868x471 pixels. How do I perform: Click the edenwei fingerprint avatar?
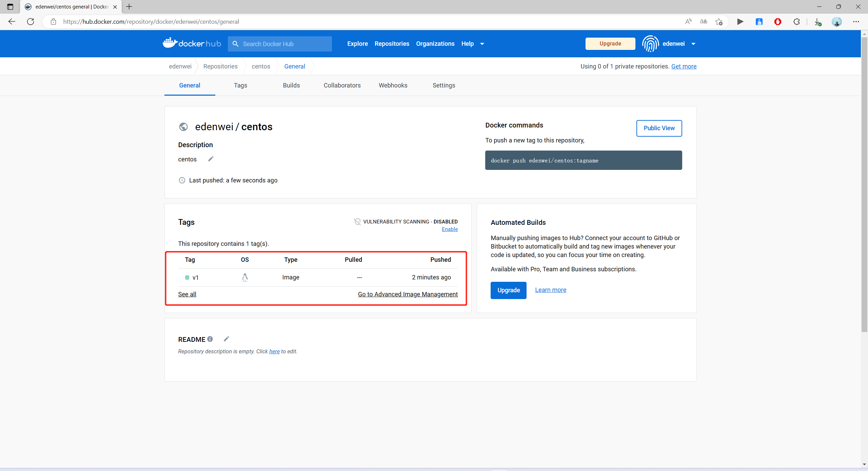point(650,44)
